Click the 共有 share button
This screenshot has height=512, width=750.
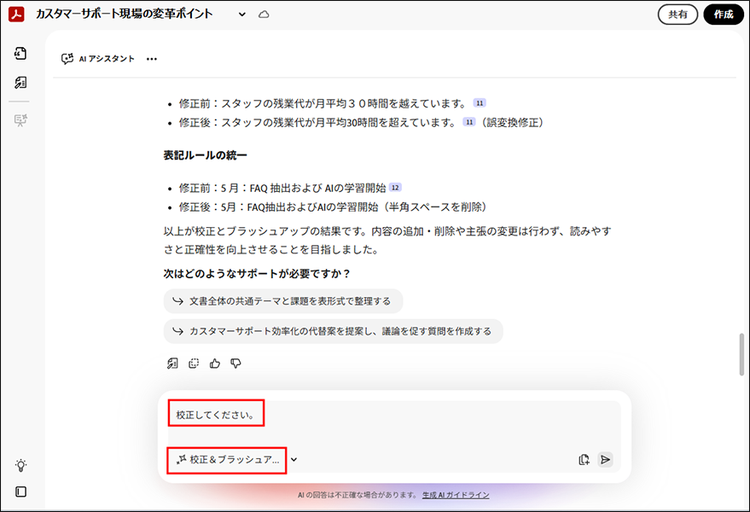tap(677, 14)
